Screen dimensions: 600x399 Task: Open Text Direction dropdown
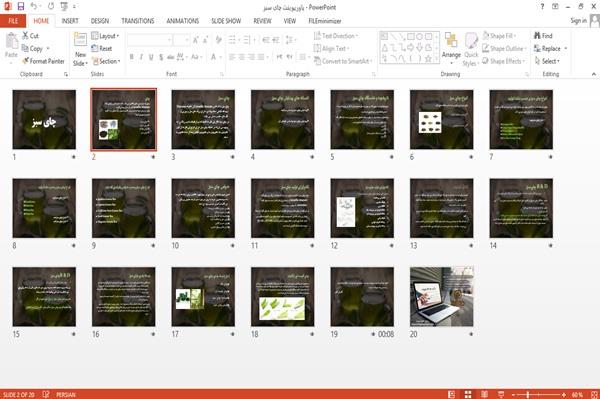336,36
